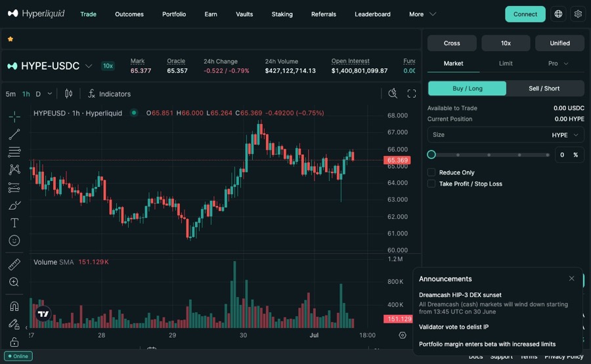The height and width of the screenshot is (364, 591).
Task: Select the trend line drawing tool
Action: (14, 134)
